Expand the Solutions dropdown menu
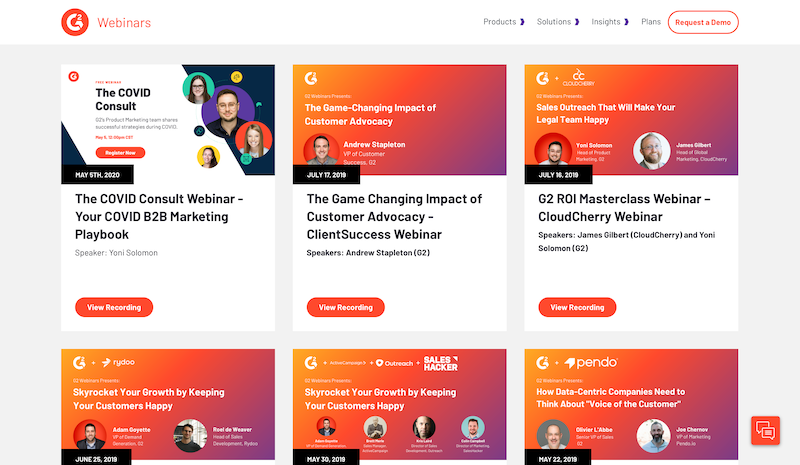This screenshot has height=465, width=800. [x=557, y=21]
